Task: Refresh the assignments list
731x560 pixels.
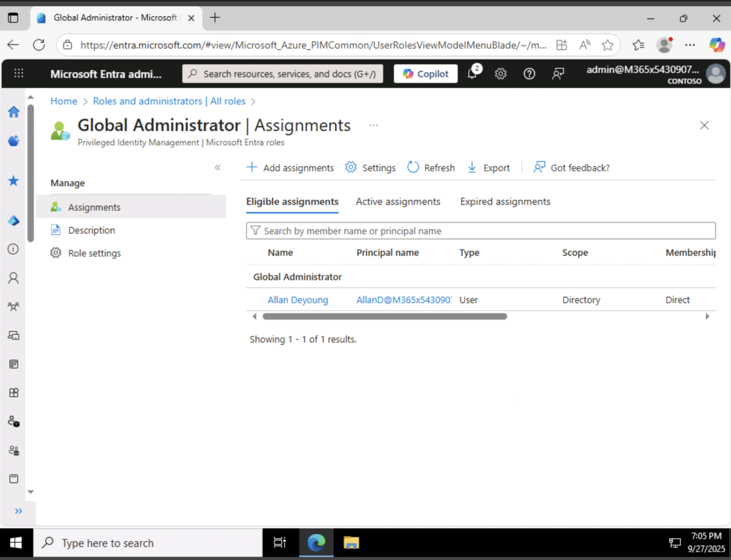Action: 431,167
